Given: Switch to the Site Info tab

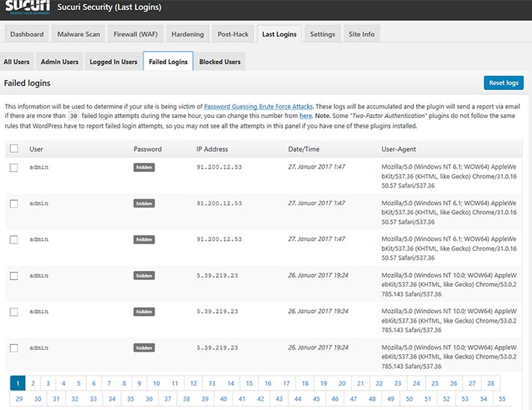Looking at the screenshot, I should pyautogui.click(x=362, y=34).
